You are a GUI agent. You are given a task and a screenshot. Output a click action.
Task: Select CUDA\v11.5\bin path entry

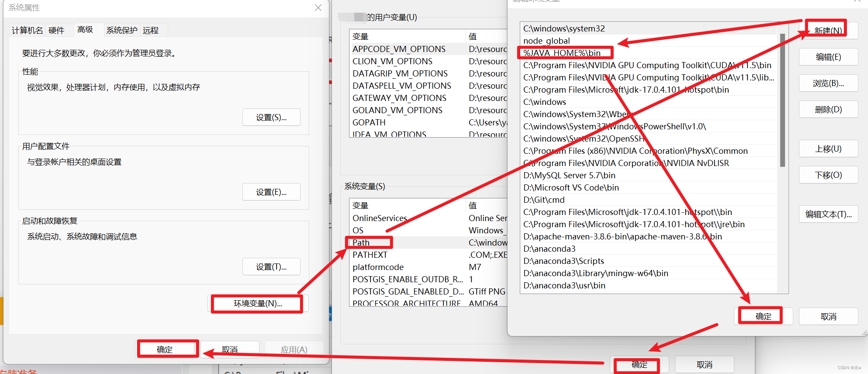click(x=650, y=65)
